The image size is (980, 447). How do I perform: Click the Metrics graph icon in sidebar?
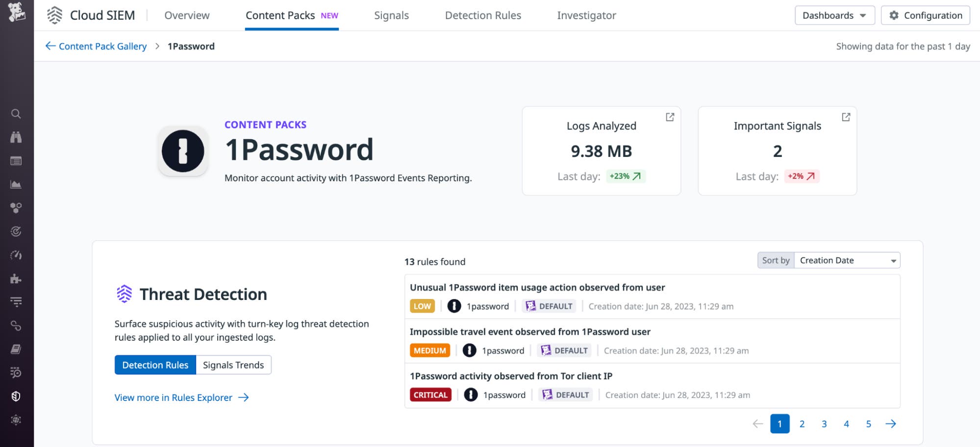pyautogui.click(x=16, y=184)
